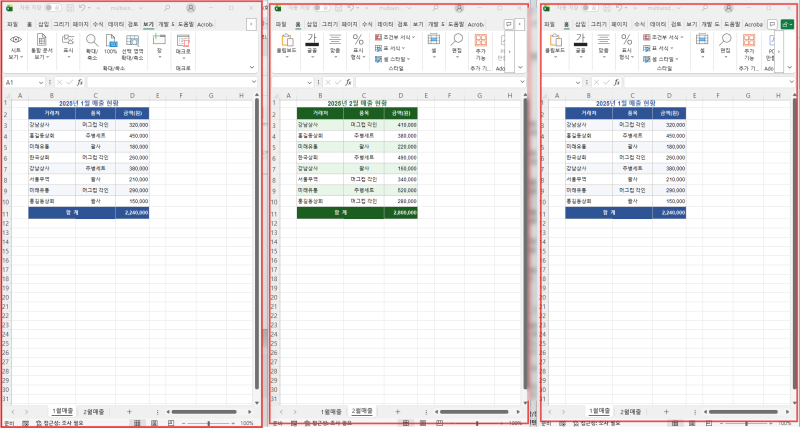Open Clipboard (클립보드) in right window
Image resolution: width=800 pixels, height=428 pixels.
555,47
